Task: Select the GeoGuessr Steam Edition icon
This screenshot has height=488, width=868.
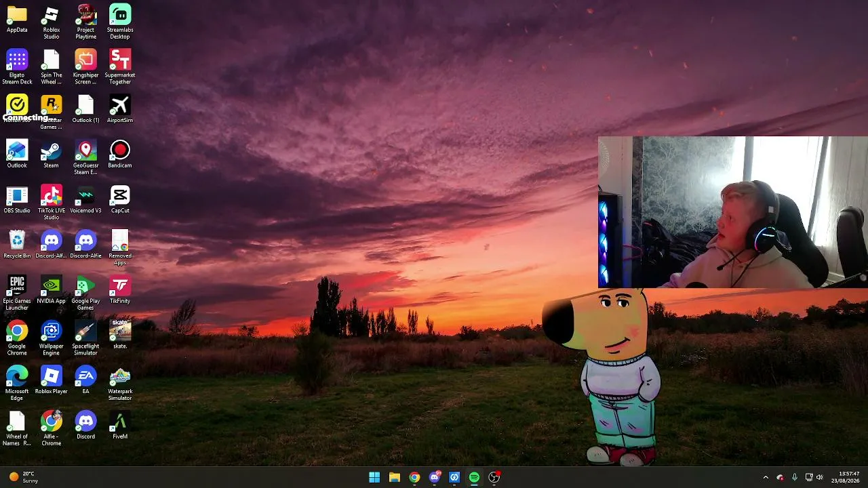Action: point(85,150)
